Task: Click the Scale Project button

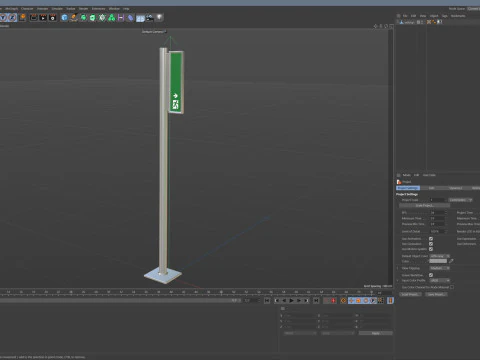Action: click(x=424, y=206)
